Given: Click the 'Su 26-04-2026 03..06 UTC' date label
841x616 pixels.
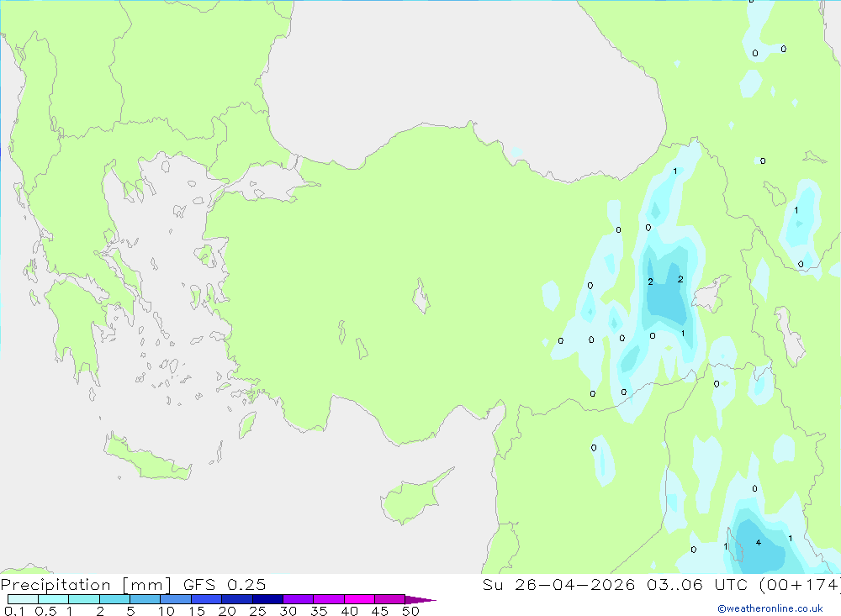Looking at the screenshot, I should pos(615,584).
